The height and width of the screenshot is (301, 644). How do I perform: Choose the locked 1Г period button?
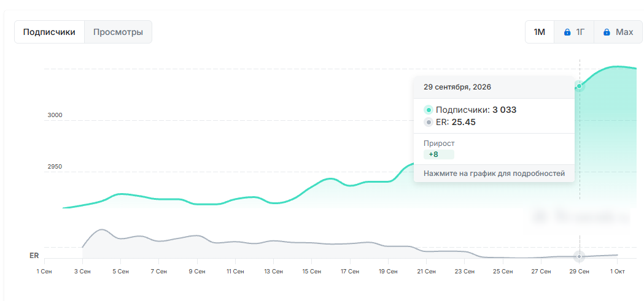click(x=574, y=32)
